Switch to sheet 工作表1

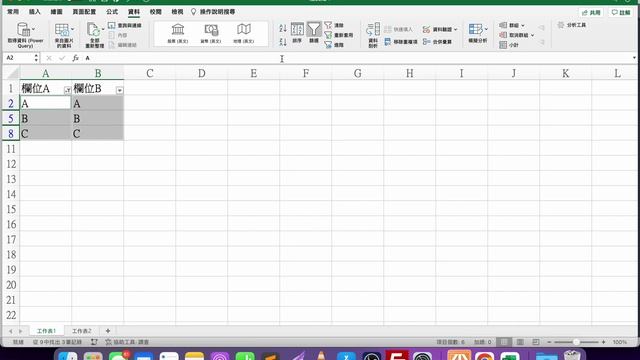46,331
